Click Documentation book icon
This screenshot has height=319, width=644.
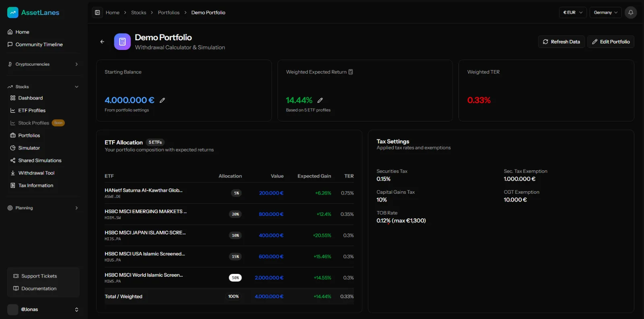[16, 288]
